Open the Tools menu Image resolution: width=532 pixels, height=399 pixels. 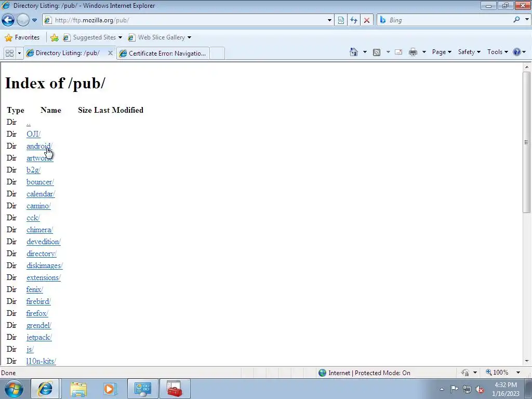point(497,52)
